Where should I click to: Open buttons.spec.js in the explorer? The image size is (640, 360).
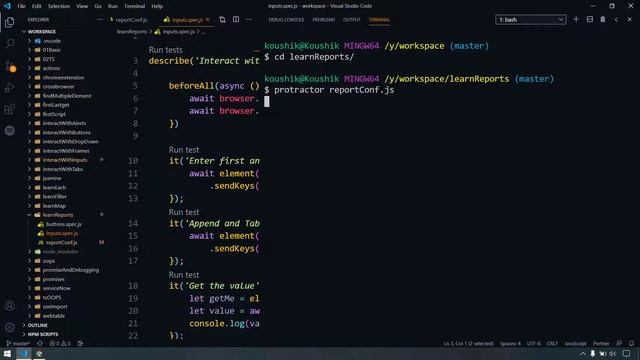tap(64, 224)
